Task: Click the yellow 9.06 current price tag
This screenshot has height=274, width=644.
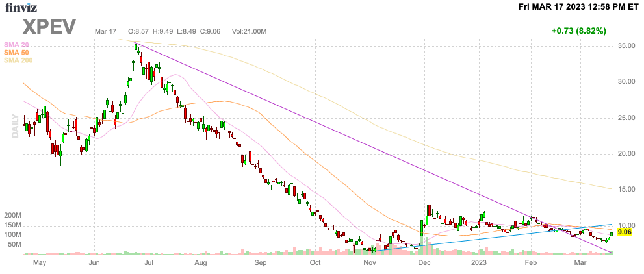Action: tap(625, 232)
